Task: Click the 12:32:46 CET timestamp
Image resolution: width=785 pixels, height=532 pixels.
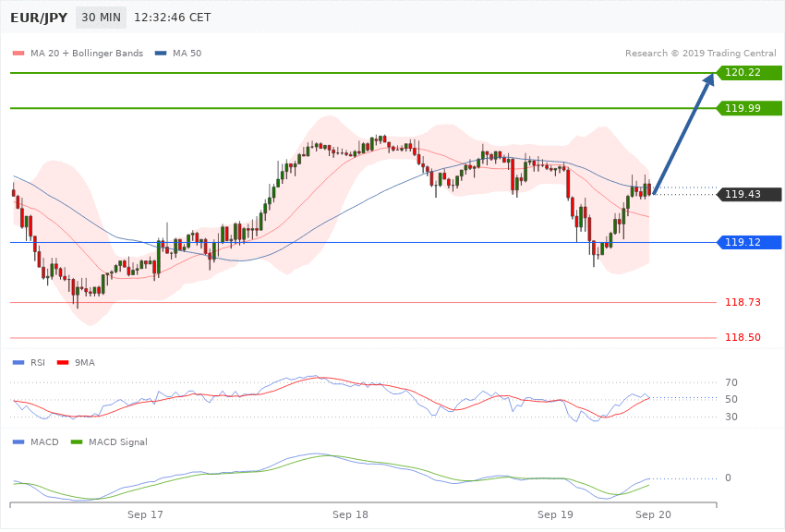Action: pyautogui.click(x=172, y=18)
